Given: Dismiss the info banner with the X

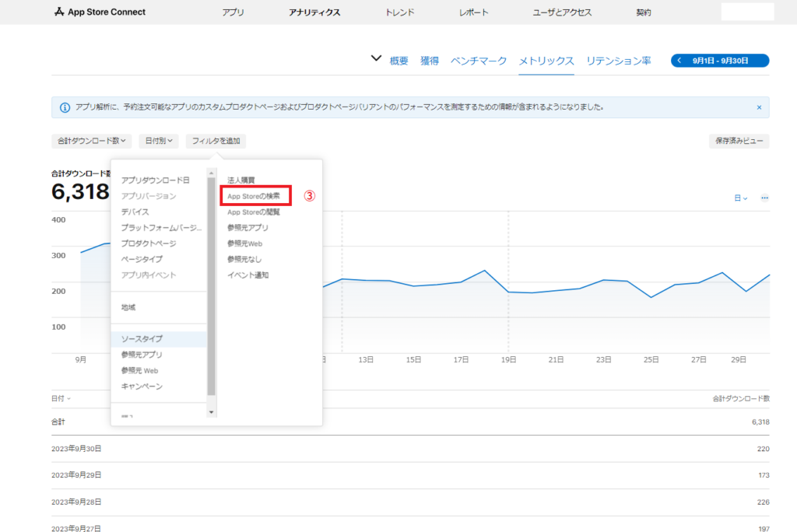Looking at the screenshot, I should pyautogui.click(x=759, y=107).
